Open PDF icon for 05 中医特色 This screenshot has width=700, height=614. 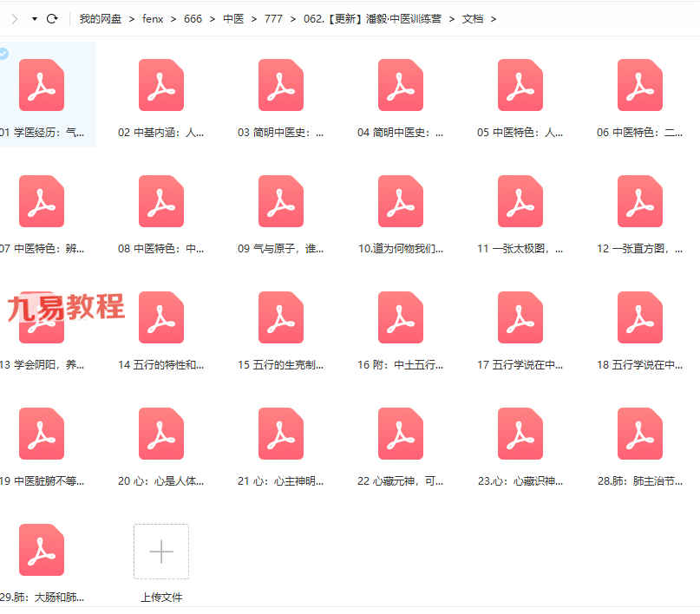pos(520,85)
